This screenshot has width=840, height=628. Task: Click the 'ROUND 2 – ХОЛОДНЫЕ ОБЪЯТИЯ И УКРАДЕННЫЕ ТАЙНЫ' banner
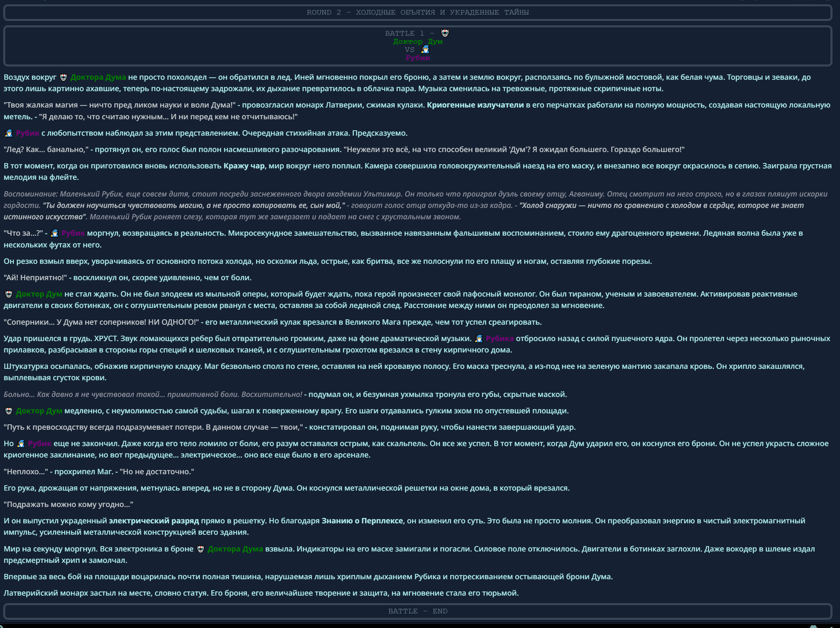point(418,12)
